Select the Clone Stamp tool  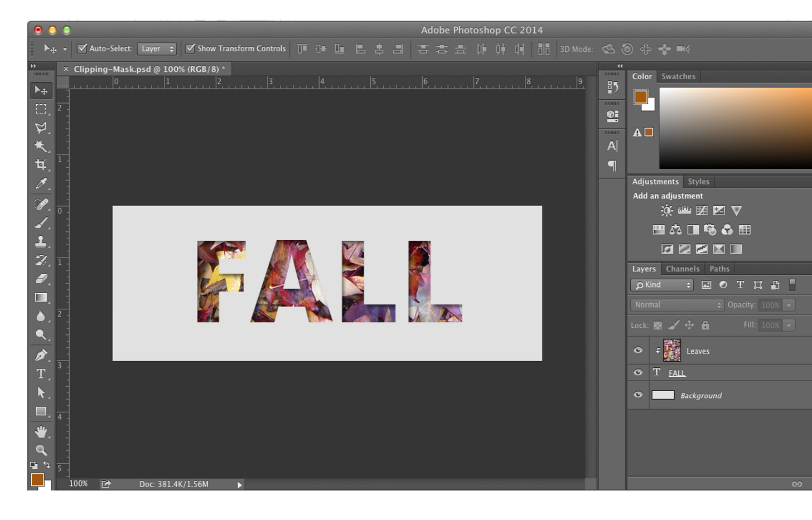tap(41, 241)
